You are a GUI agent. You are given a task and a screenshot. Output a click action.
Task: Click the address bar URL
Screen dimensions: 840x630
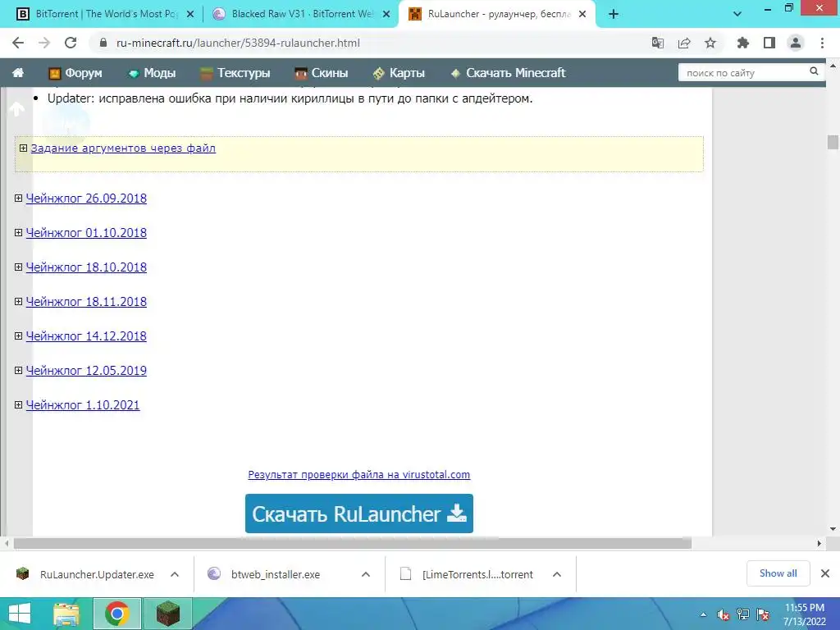(238, 43)
